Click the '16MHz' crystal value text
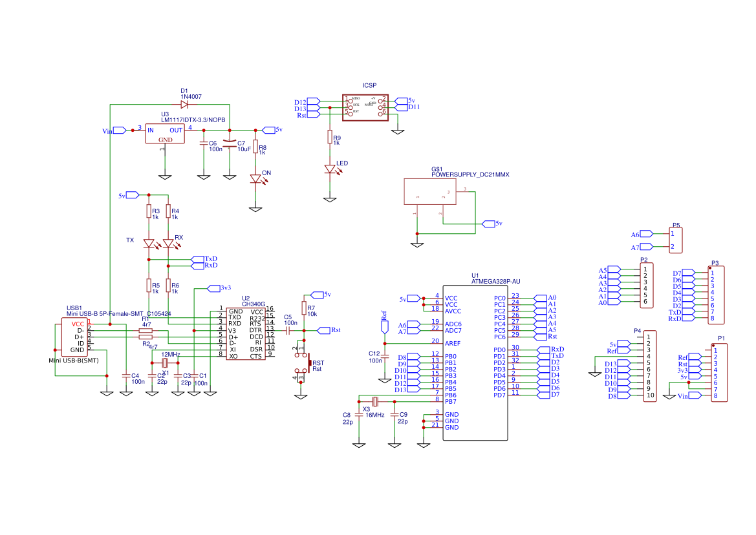This screenshot has height=535, width=756. coord(375,415)
